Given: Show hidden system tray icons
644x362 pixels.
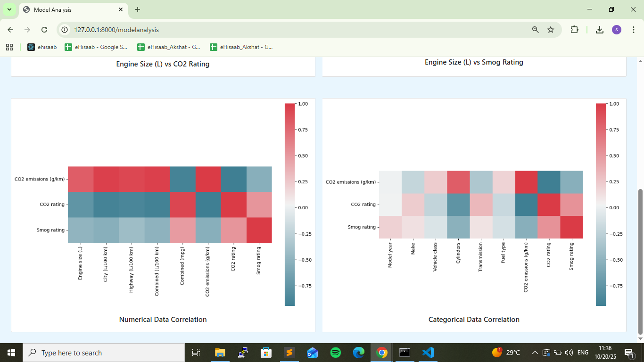Looking at the screenshot, I should [x=535, y=353].
